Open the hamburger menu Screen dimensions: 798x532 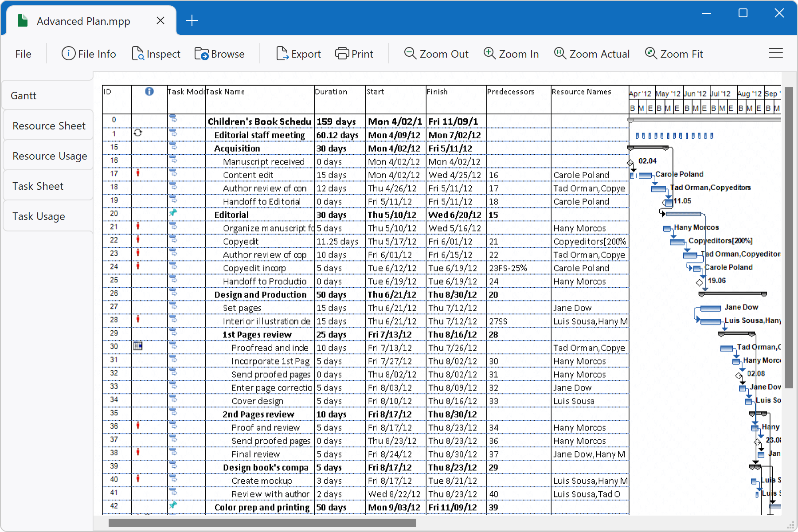coord(775,53)
